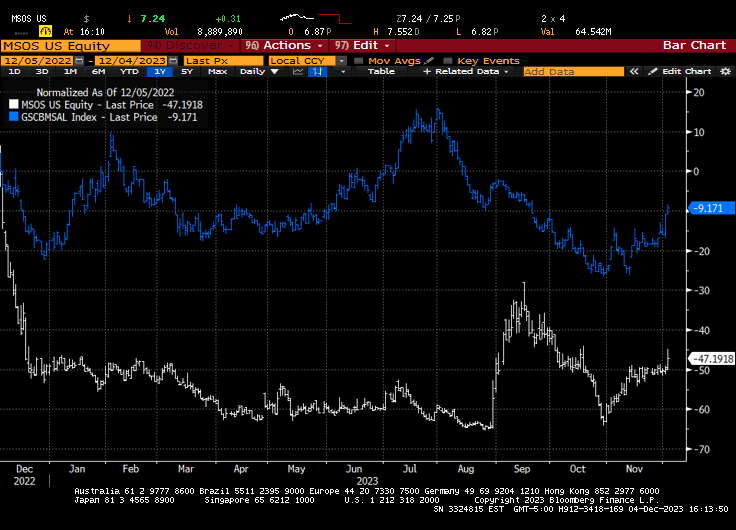Select the Last Px field box

(223, 61)
